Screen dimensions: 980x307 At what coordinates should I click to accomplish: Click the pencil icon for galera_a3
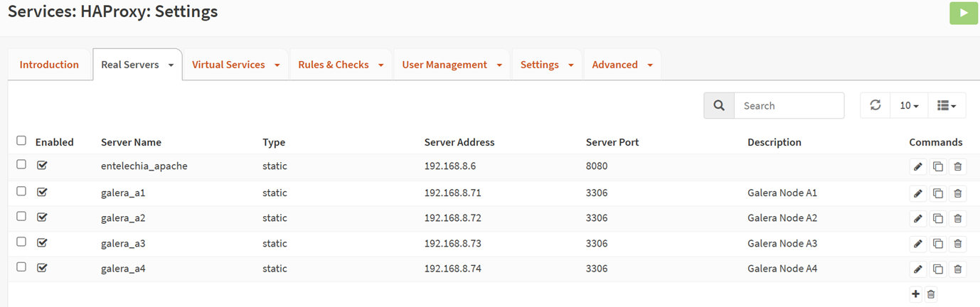(x=917, y=244)
